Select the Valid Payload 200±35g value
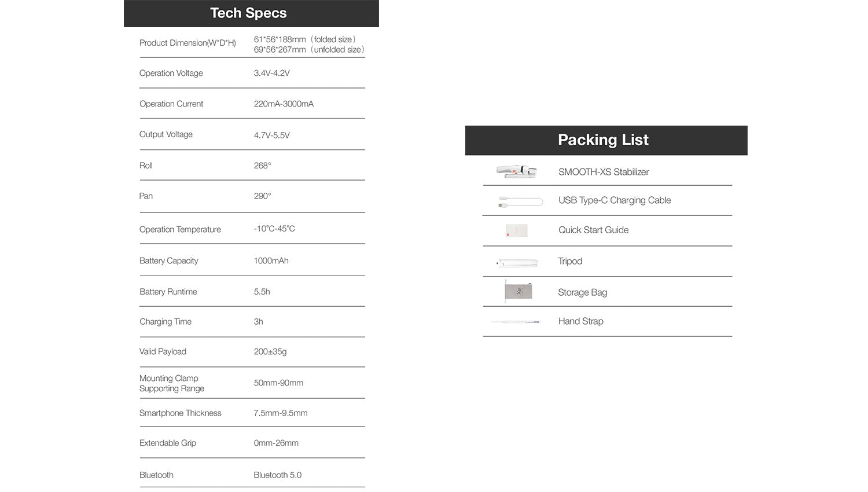Image resolution: width=868 pixels, height=492 pixels. pyautogui.click(x=270, y=351)
